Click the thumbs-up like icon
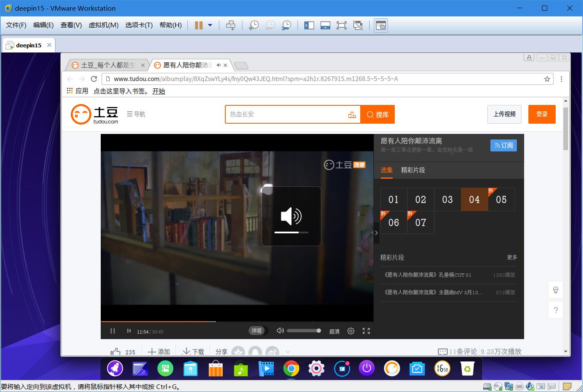 point(115,351)
